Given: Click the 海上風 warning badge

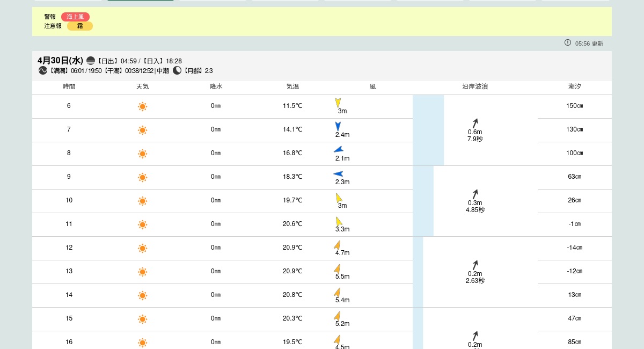Looking at the screenshot, I should [75, 17].
